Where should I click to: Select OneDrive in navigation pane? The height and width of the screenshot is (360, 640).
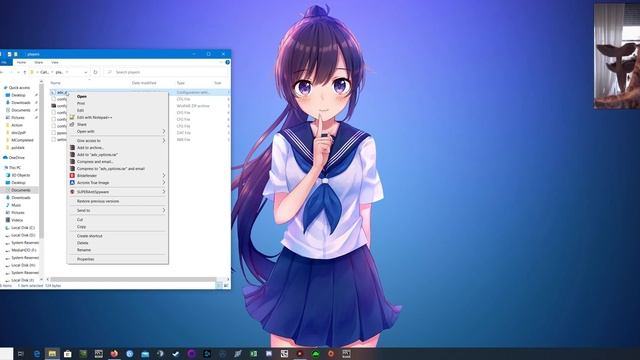click(x=17, y=158)
